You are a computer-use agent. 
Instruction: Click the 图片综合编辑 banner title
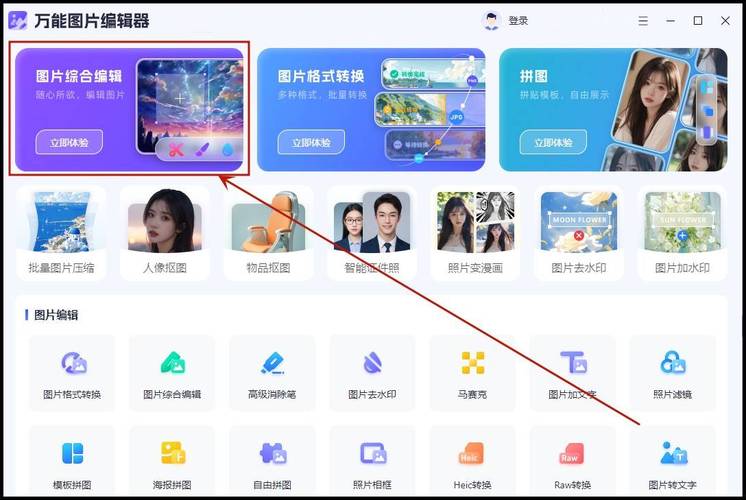pos(79,76)
